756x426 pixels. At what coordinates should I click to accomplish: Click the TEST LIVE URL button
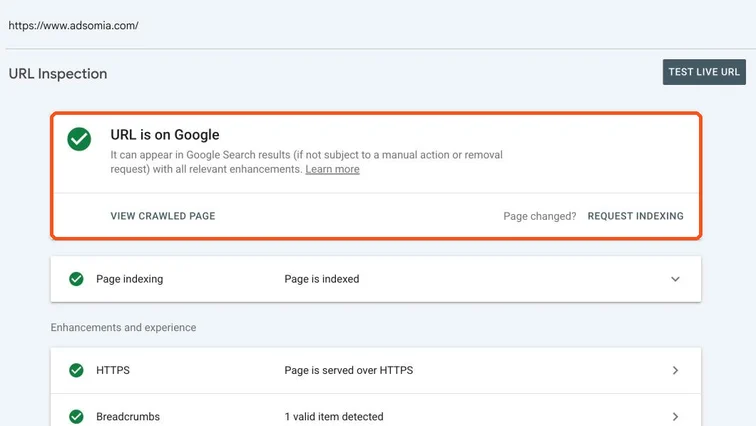tap(704, 72)
